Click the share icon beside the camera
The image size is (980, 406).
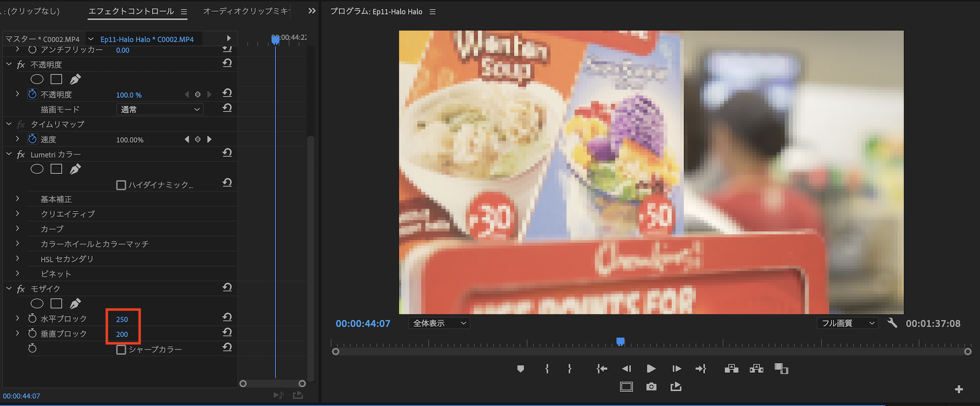[x=676, y=387]
